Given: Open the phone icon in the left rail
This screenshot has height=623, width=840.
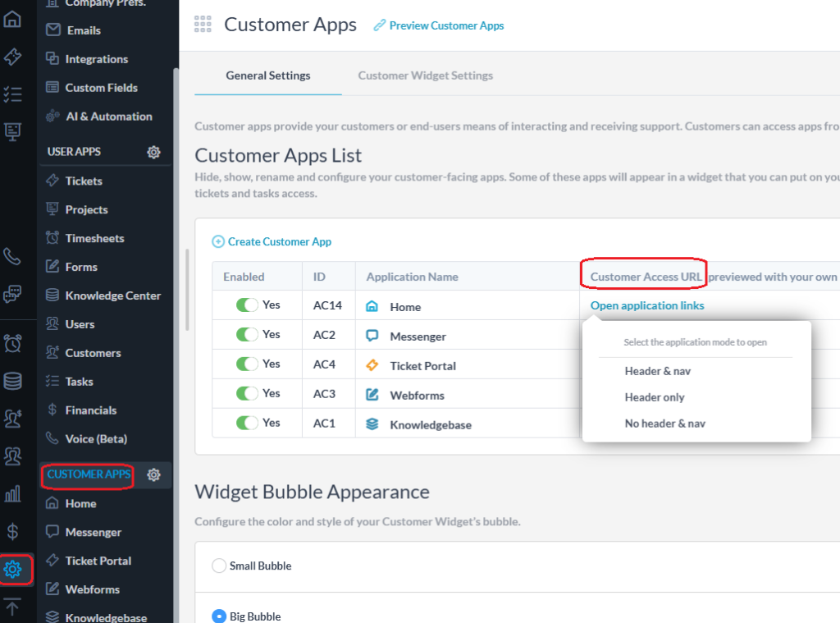Looking at the screenshot, I should click(12, 257).
